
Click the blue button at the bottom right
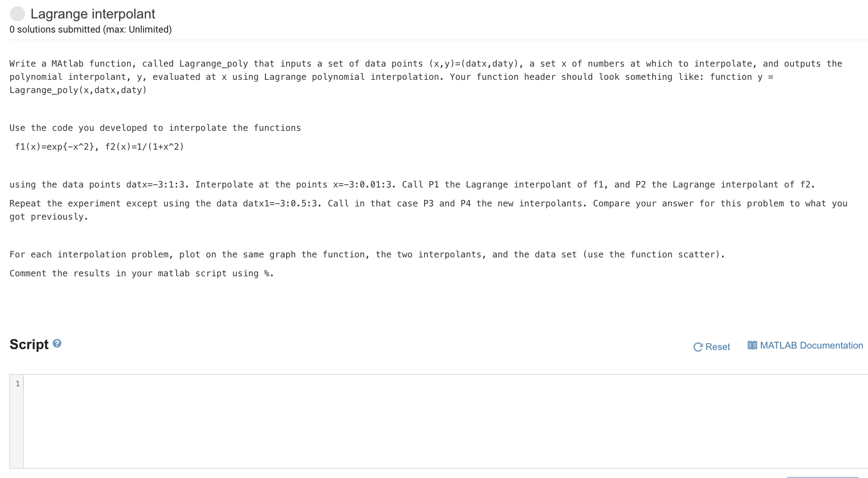tap(826, 476)
